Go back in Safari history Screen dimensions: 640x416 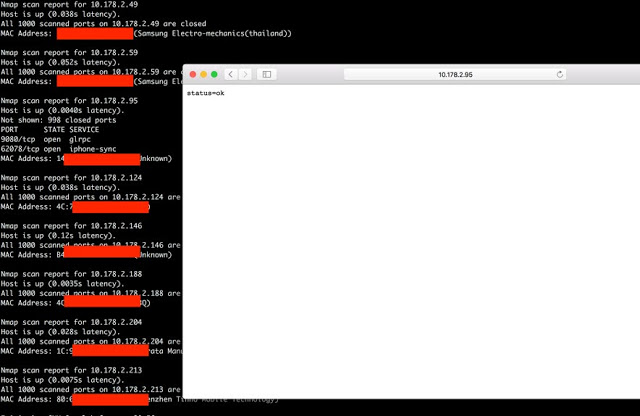coord(231,75)
